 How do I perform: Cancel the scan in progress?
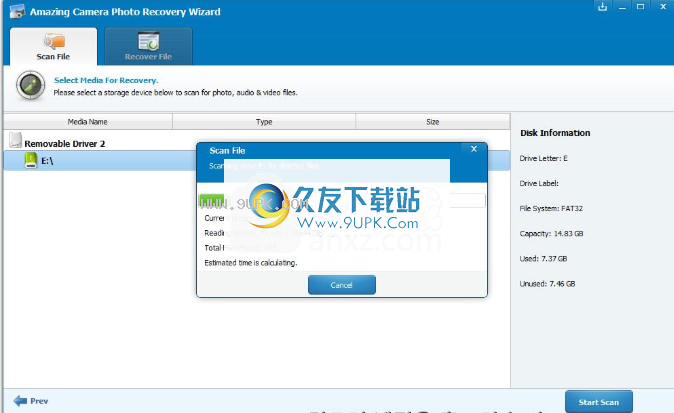(x=342, y=285)
